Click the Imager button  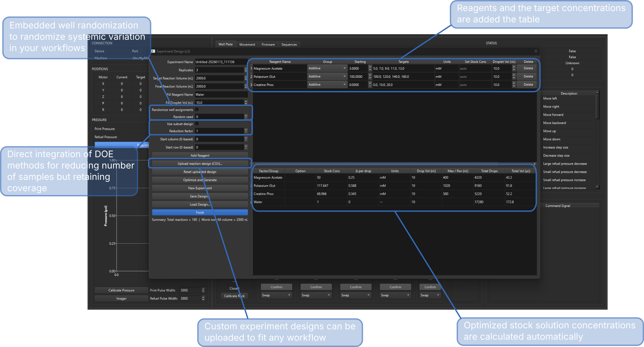coord(121,298)
